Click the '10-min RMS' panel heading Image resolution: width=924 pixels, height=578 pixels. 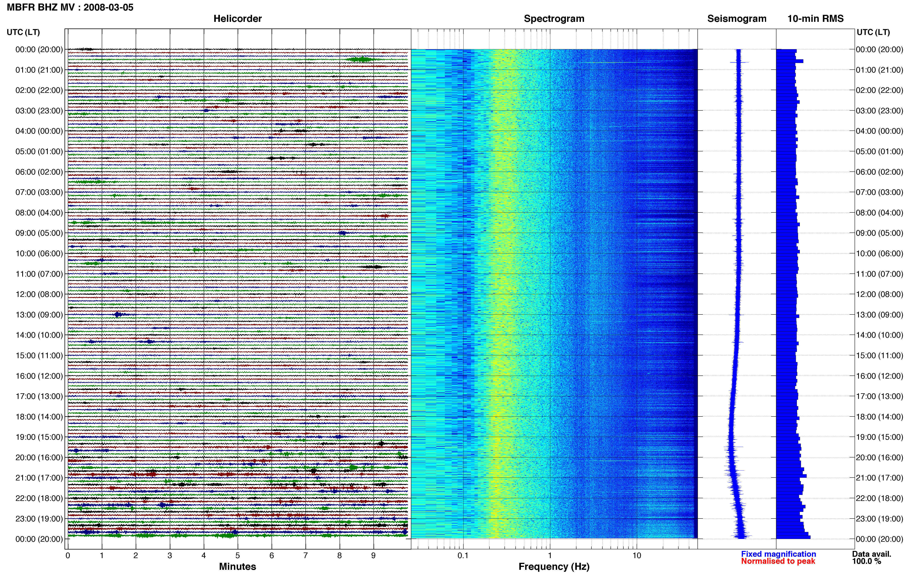click(x=816, y=19)
